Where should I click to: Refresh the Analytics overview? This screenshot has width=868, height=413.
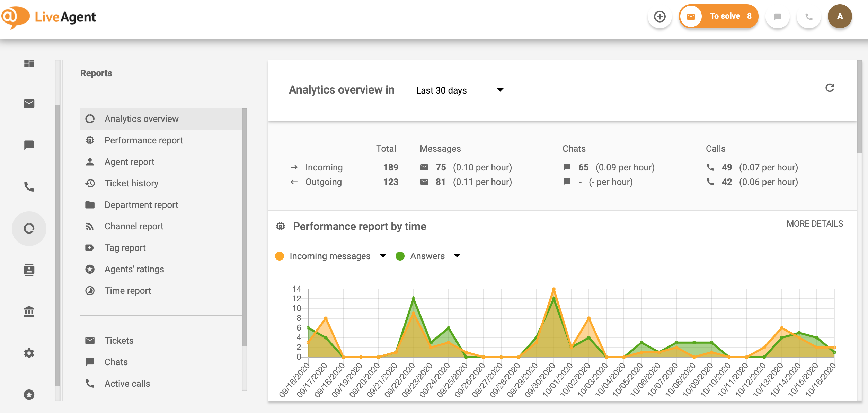(830, 88)
